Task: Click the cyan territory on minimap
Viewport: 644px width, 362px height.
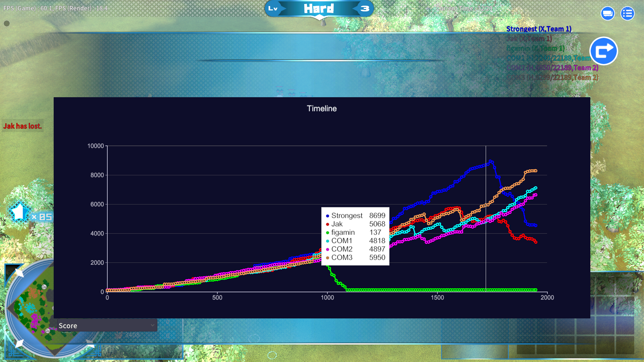Action: pos(30,307)
